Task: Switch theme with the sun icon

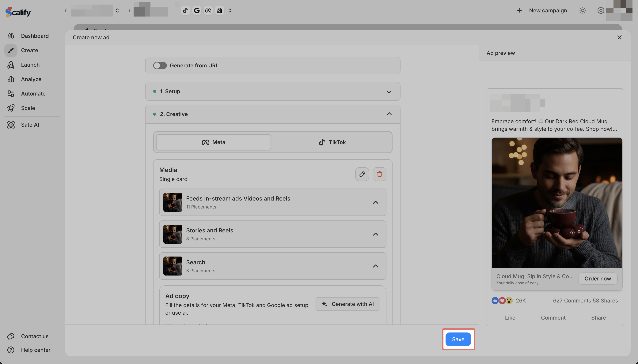Action: [x=583, y=10]
